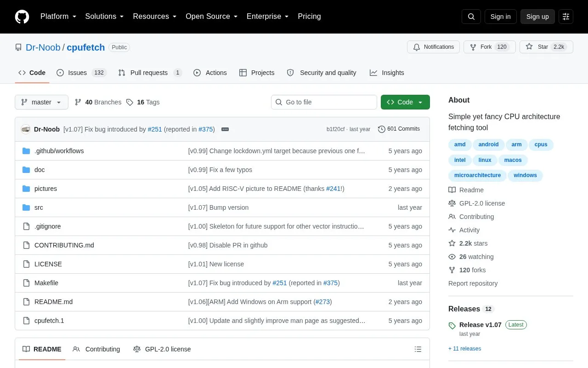Open the Insights tab
Image resolution: width=588 pixels, height=368 pixels.
pyautogui.click(x=387, y=73)
